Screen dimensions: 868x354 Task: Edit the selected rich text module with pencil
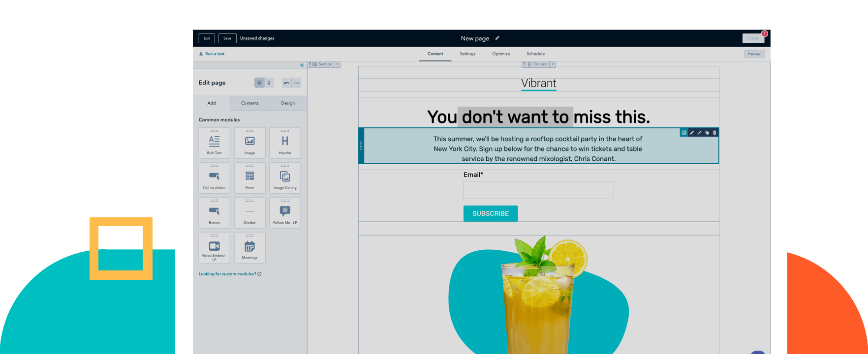pyautogui.click(x=692, y=133)
